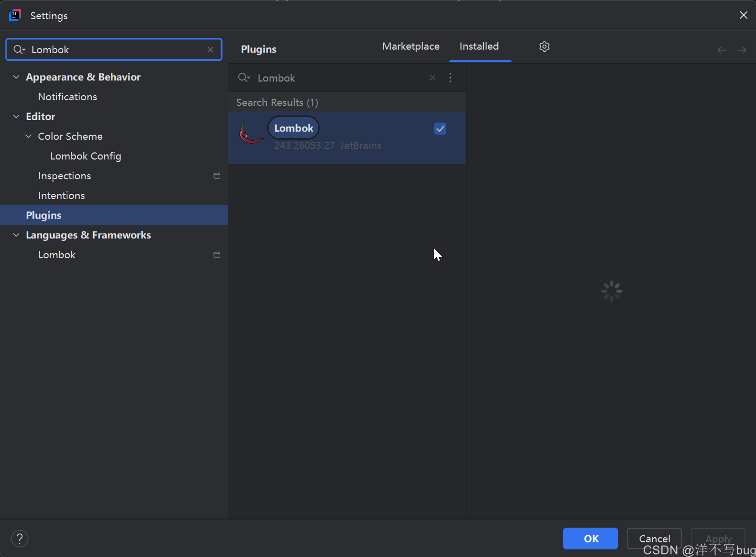Navigate forward with the right arrow

click(742, 50)
